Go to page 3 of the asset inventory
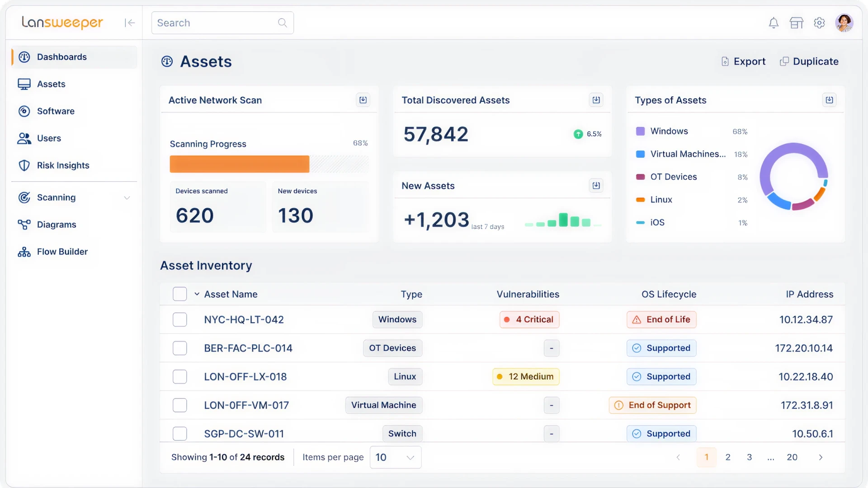 click(x=750, y=457)
